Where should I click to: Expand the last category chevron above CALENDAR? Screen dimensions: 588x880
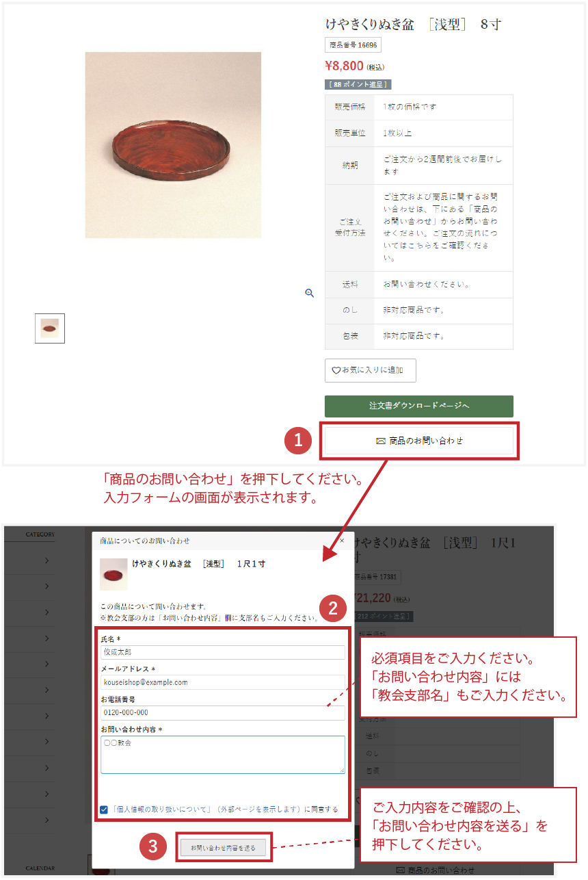pyautogui.click(x=46, y=820)
